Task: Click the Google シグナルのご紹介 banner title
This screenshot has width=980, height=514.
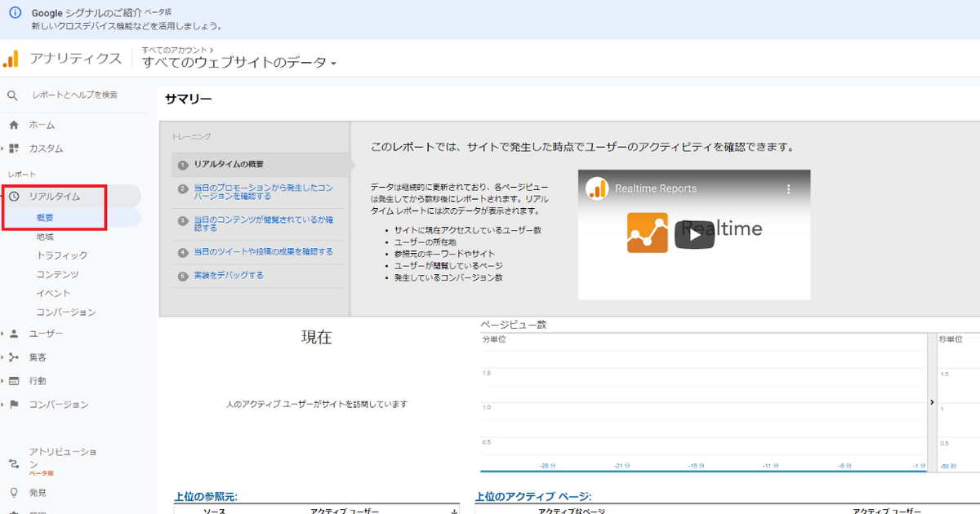Action: pos(87,14)
